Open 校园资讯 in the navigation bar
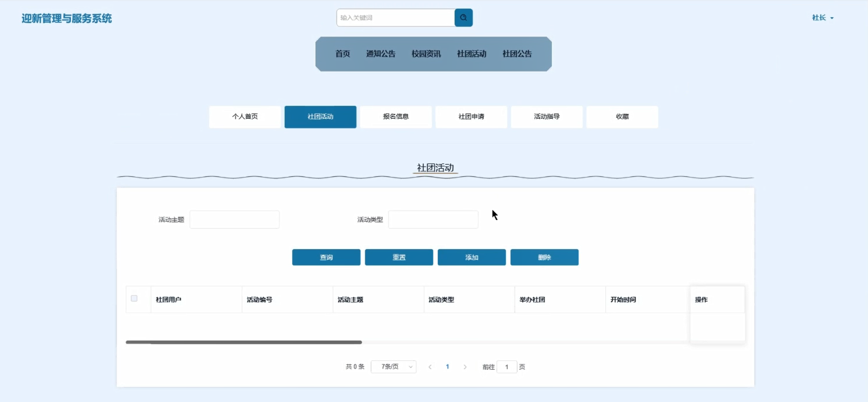 click(426, 54)
